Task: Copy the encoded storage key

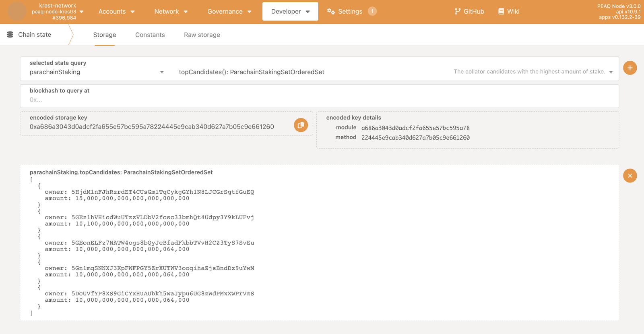Action: [301, 125]
